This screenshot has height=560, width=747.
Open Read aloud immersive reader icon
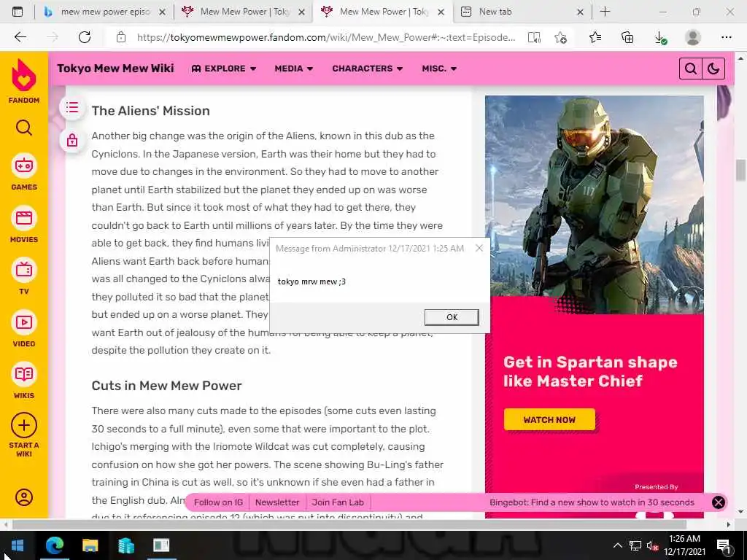pos(535,37)
